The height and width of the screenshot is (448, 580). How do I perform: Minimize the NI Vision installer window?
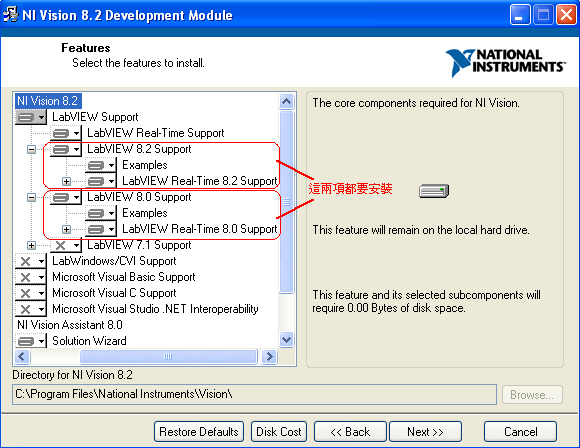click(x=520, y=15)
